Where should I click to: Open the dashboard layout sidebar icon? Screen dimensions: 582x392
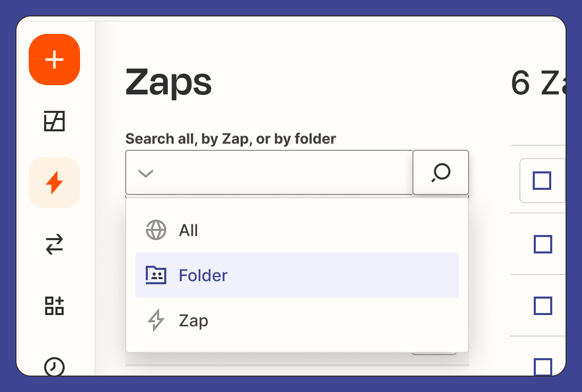54,121
